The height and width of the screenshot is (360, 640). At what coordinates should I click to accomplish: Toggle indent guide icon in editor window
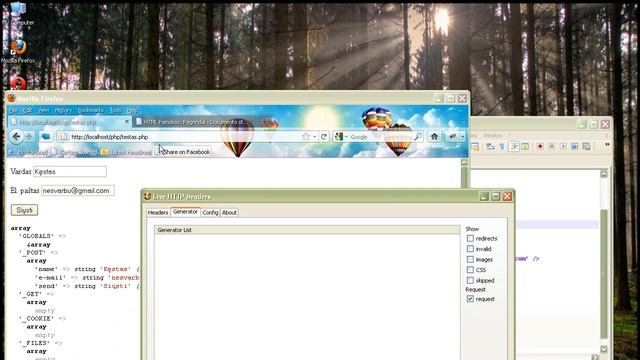point(514,147)
